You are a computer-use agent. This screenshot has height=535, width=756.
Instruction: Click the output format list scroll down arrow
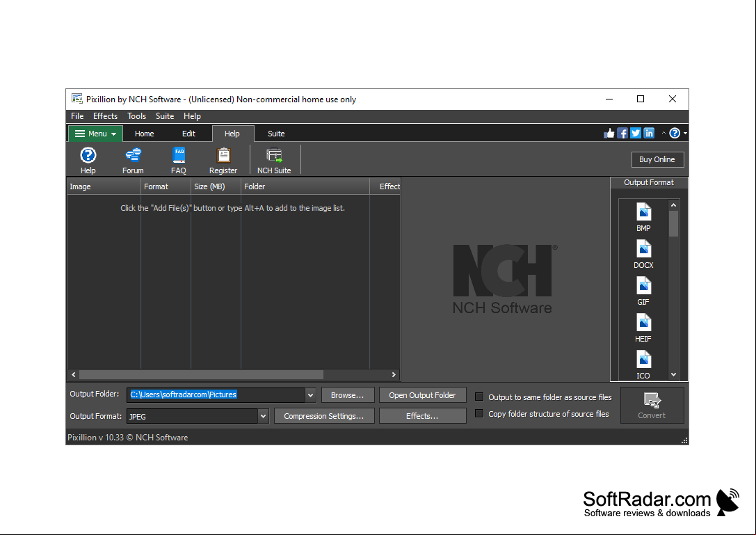click(673, 374)
